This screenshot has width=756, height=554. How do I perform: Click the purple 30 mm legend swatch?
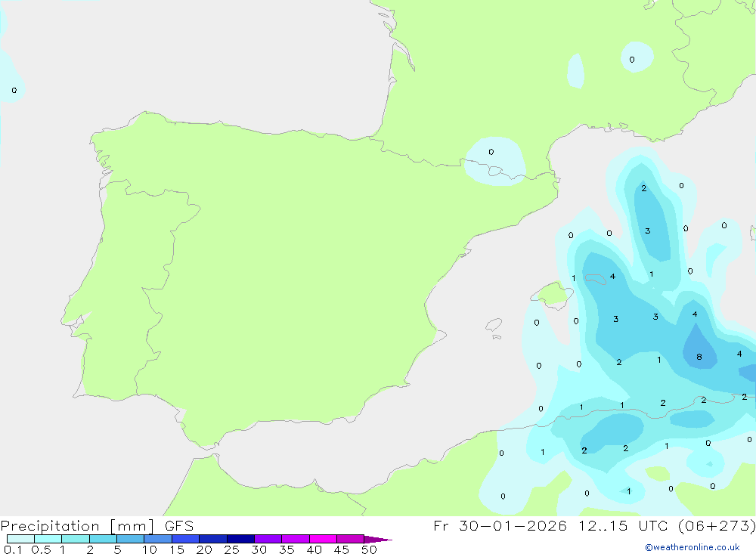[x=268, y=539]
